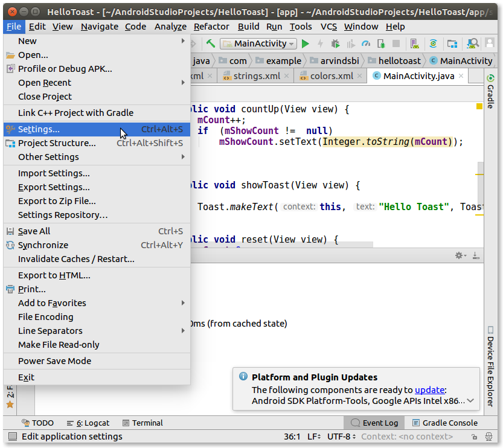The image size is (503, 448).
Task: Run the app using the green Run icon
Action: [x=305, y=43]
